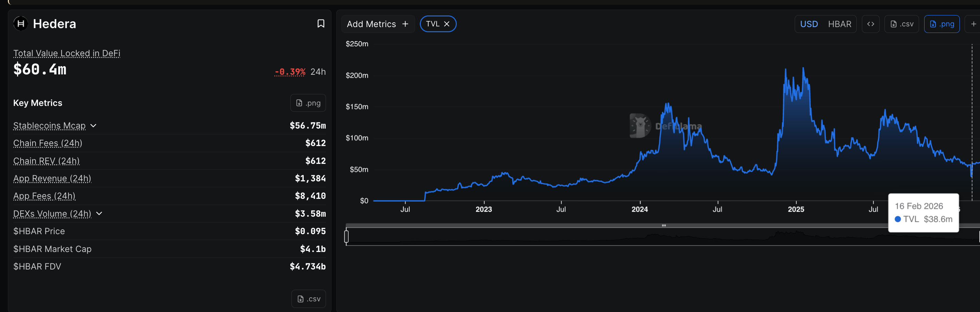This screenshot has width=980, height=312.
Task: Toggle the TVL metric pill
Action: tap(433, 24)
